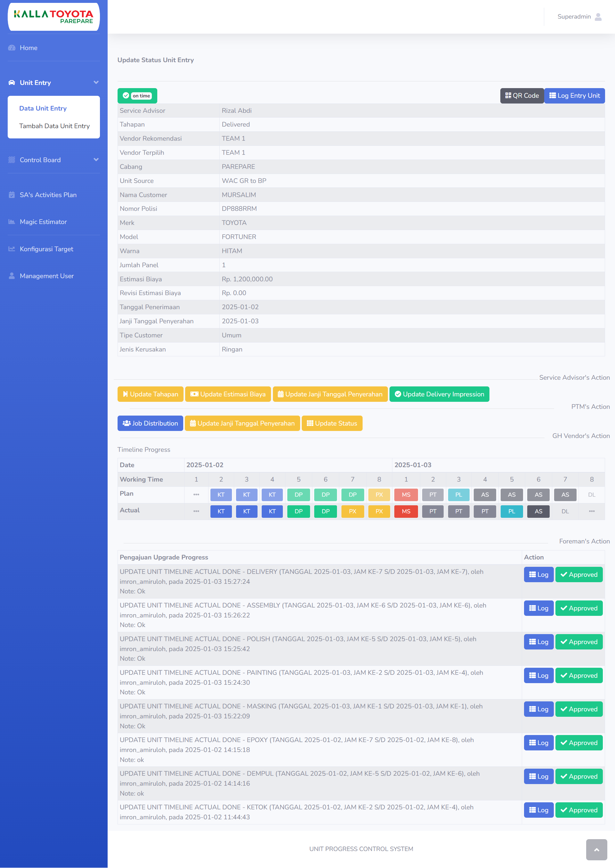The height and width of the screenshot is (868, 615).
Task: Open the Data Unit Entry submenu item
Action: click(43, 108)
